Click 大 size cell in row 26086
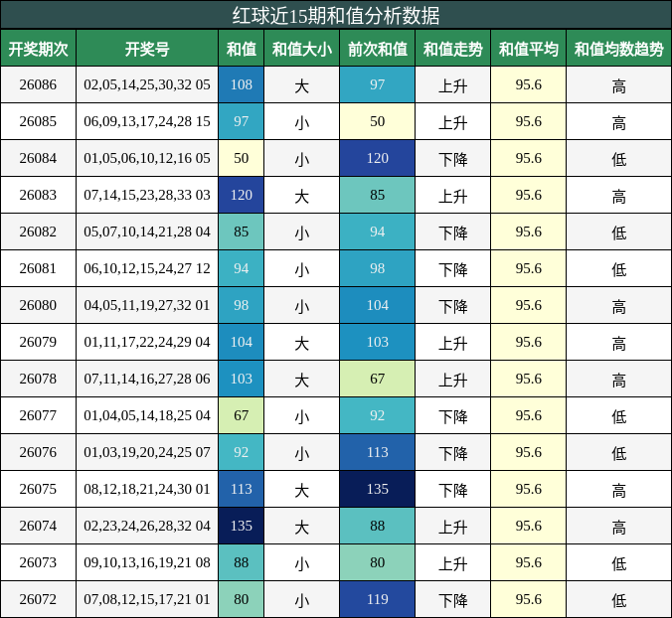Screen dimensions: 672x618 302,84
